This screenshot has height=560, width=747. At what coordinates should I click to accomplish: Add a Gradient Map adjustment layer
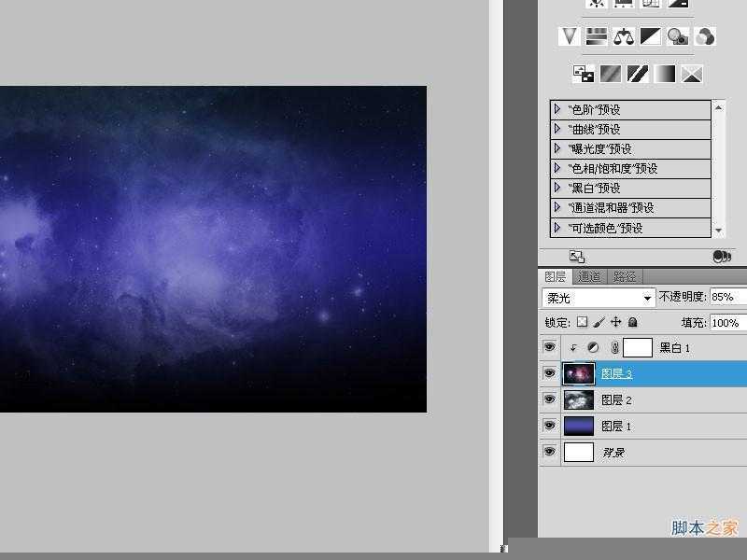pyautogui.click(x=665, y=74)
